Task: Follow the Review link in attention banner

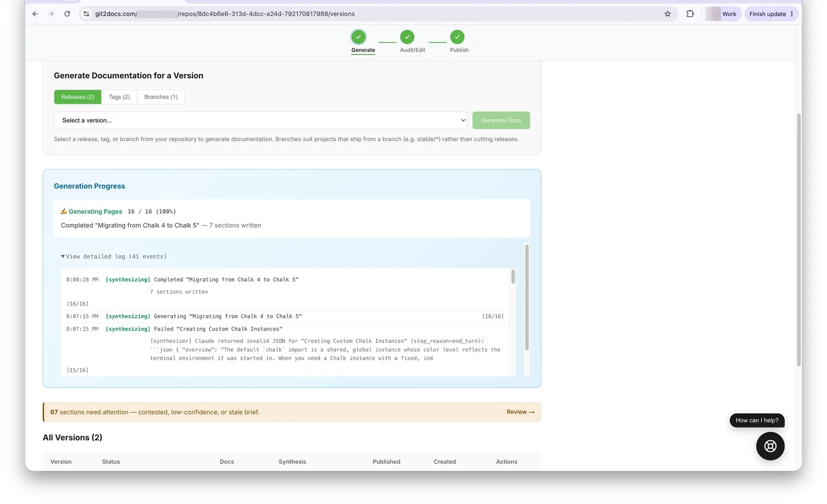Action: click(520, 412)
